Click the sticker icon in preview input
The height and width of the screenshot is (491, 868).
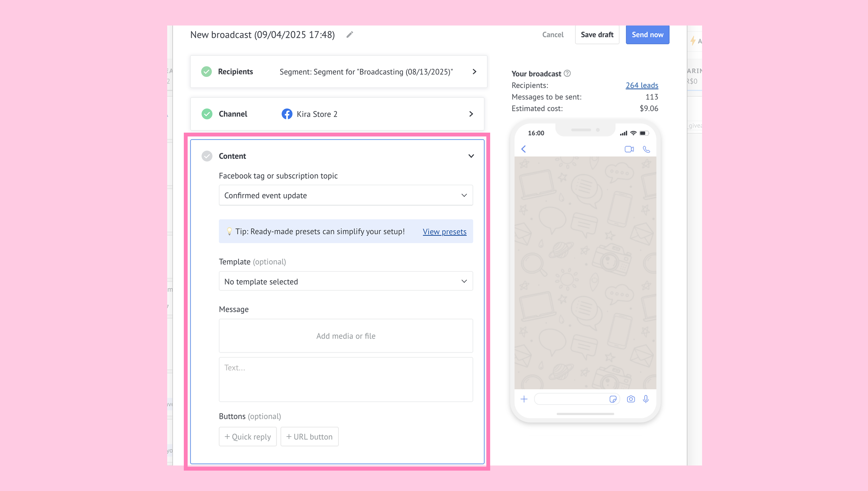point(613,399)
